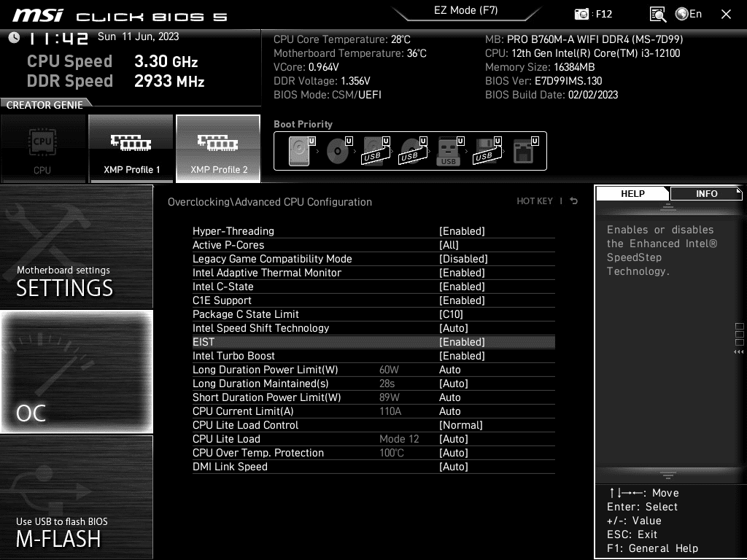
Task: Select the hard disk boot device icon
Action: pos(301,151)
